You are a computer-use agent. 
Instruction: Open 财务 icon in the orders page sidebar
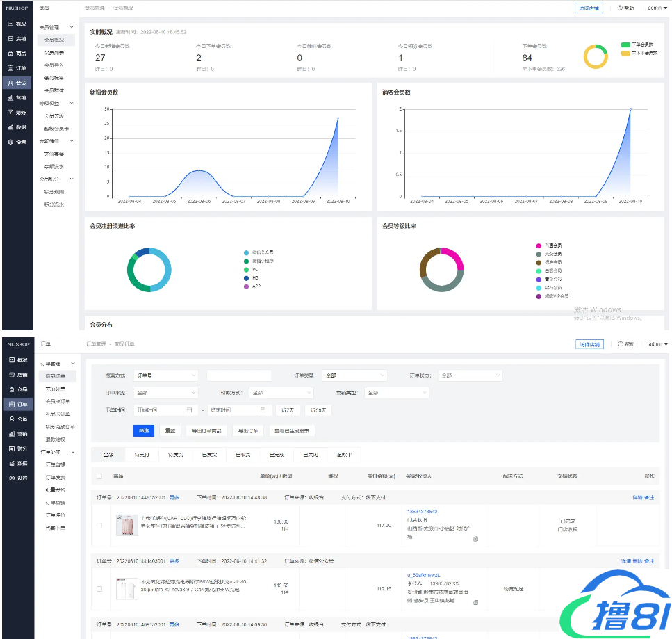(x=10, y=448)
